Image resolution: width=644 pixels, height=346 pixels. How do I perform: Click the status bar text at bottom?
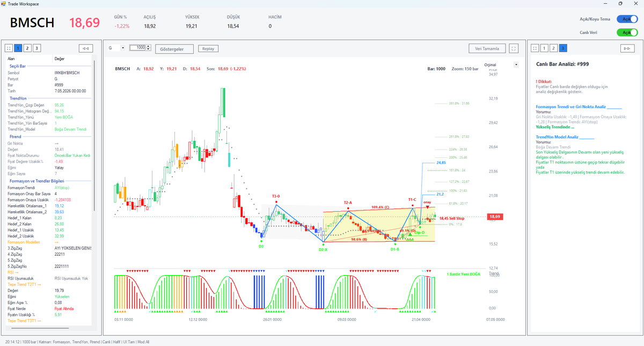click(x=78, y=341)
